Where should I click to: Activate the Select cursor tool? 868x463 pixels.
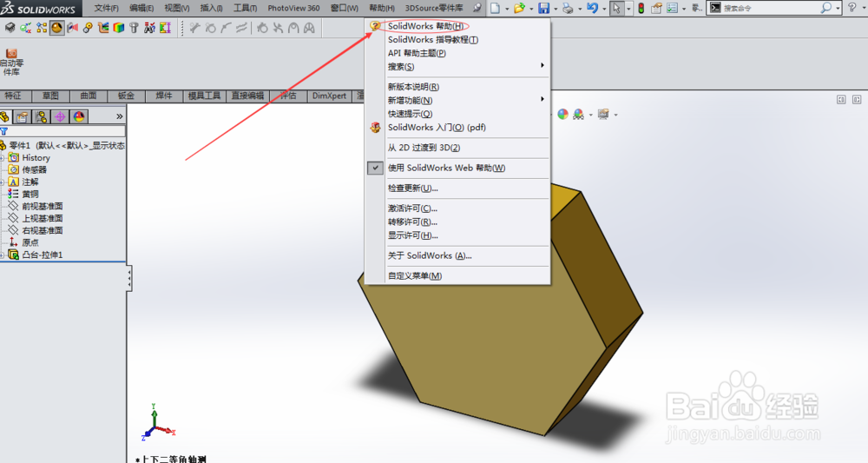pos(616,8)
